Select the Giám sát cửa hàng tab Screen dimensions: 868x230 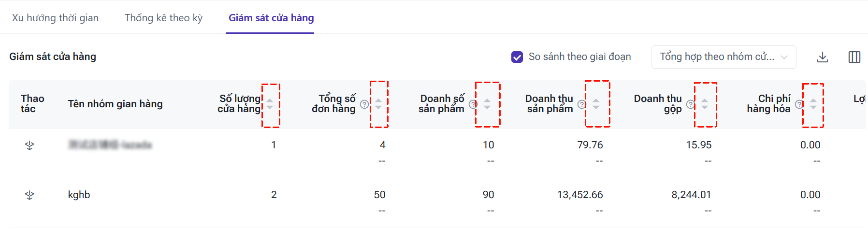point(271,18)
